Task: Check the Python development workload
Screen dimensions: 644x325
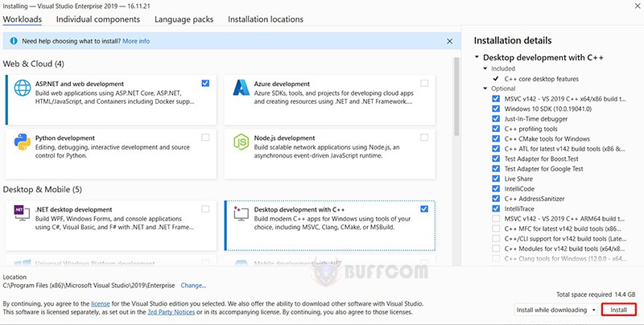Action: 205,138
